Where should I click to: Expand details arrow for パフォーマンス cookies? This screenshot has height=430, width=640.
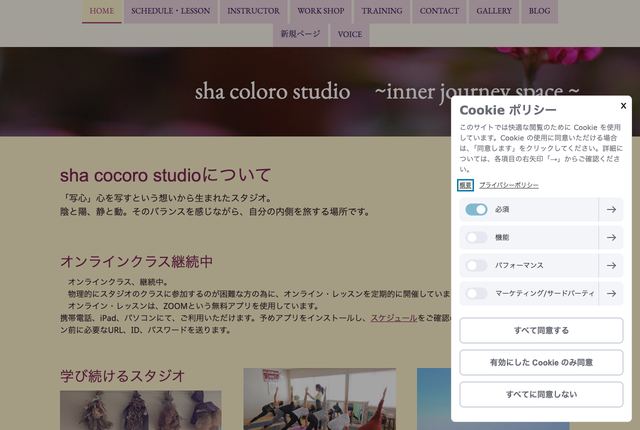611,266
